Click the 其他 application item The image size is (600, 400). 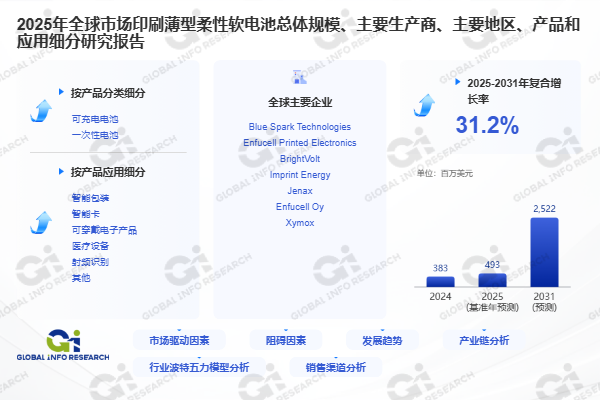(81, 278)
